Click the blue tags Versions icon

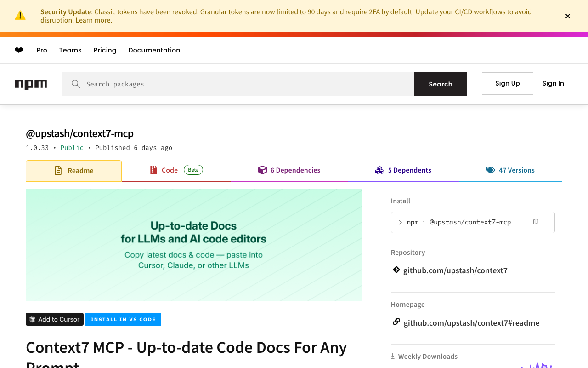[x=491, y=170]
